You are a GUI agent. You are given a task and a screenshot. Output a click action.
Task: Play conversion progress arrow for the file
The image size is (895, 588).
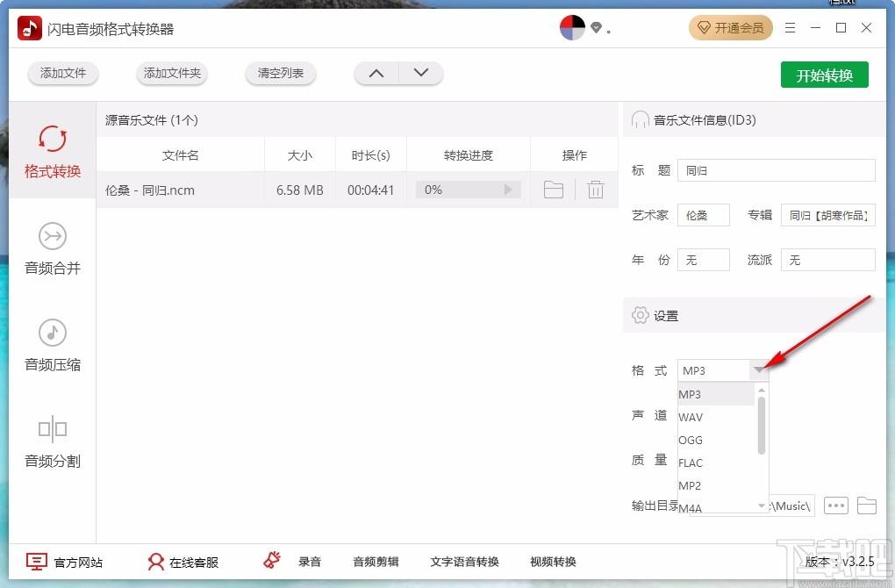[x=507, y=190]
